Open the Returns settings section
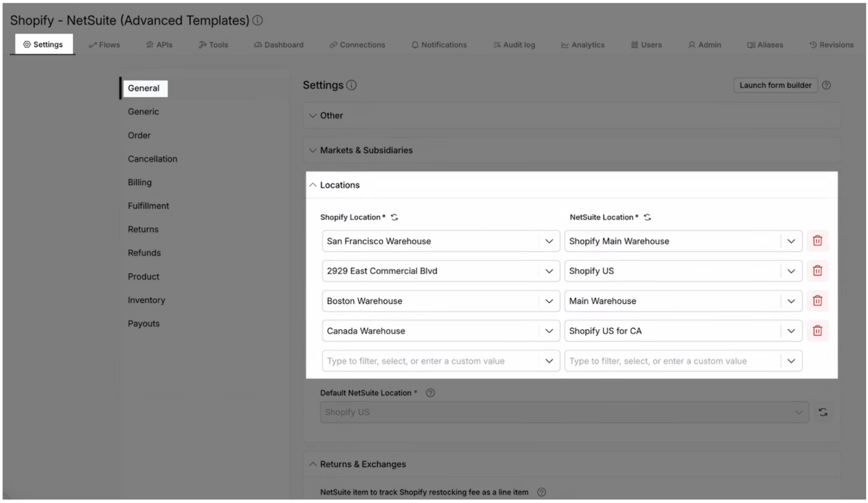868x503 pixels. point(143,230)
